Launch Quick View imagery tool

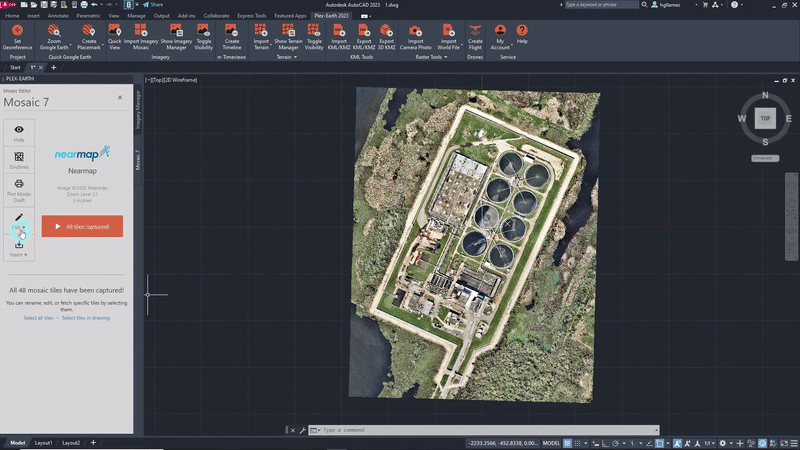(x=115, y=37)
